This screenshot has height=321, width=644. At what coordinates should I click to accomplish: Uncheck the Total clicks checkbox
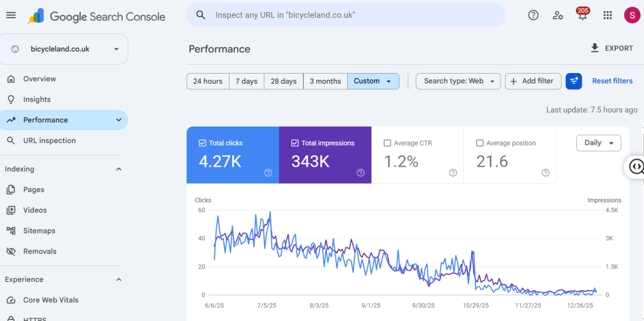[x=202, y=143]
